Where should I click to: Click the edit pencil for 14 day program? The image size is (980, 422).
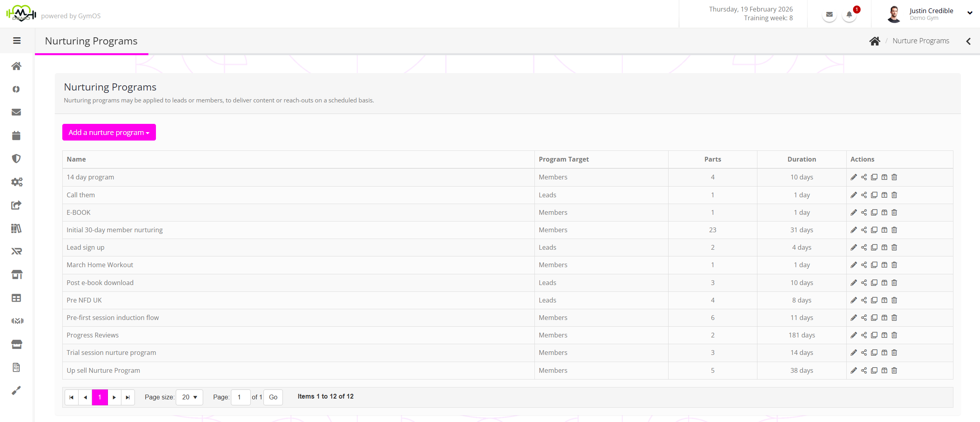coord(854,177)
